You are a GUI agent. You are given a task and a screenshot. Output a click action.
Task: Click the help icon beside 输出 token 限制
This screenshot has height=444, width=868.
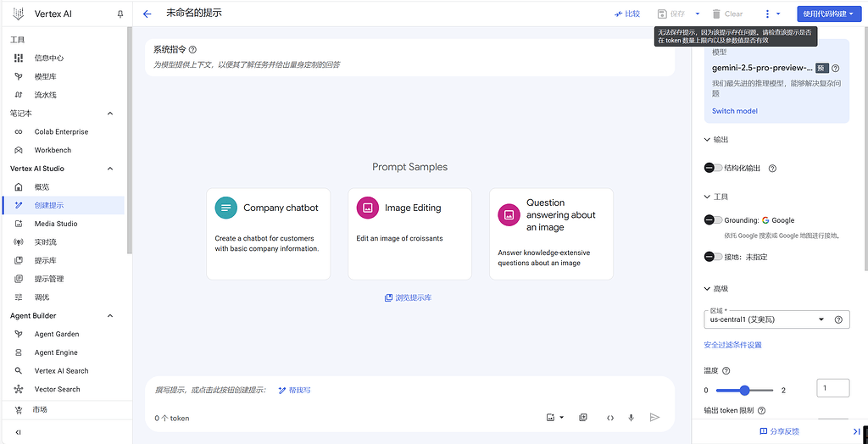pos(762,411)
